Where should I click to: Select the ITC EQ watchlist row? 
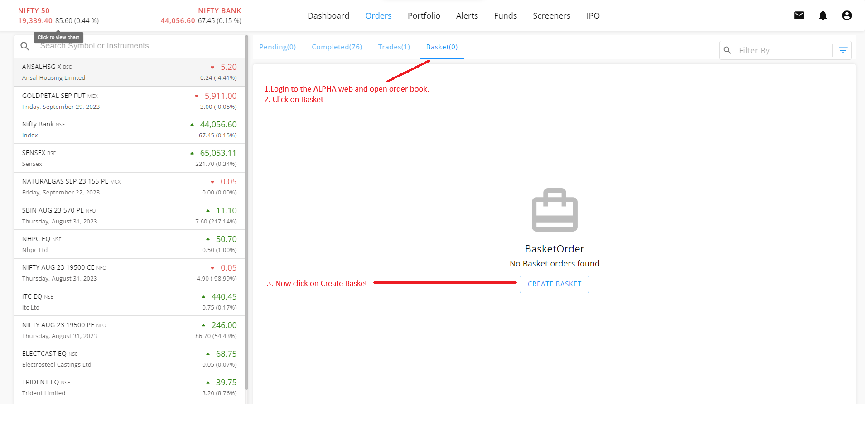tap(129, 302)
